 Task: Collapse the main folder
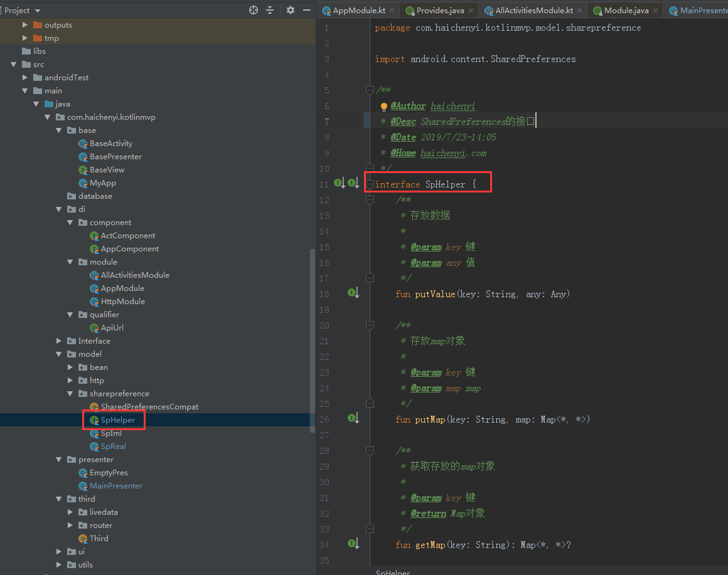point(25,91)
